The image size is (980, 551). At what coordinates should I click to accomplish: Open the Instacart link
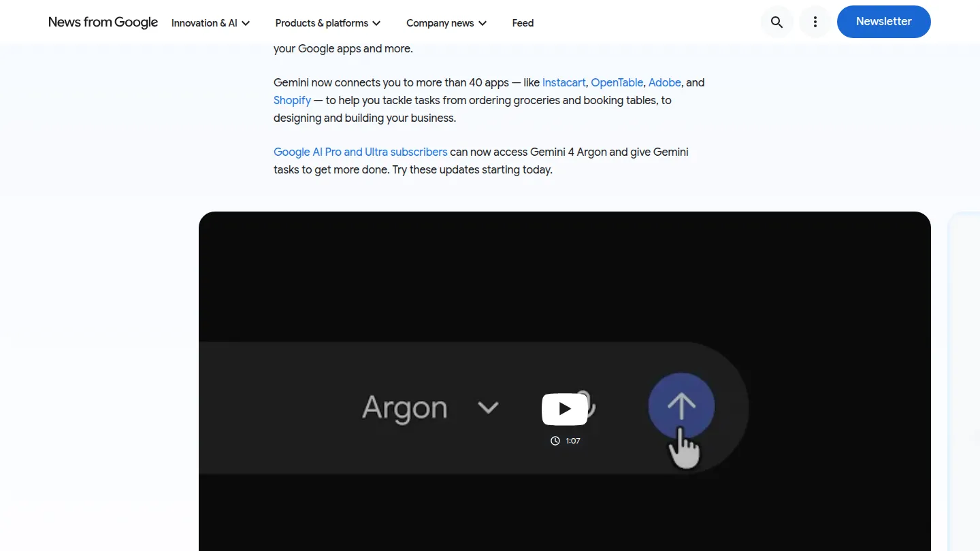tap(563, 82)
